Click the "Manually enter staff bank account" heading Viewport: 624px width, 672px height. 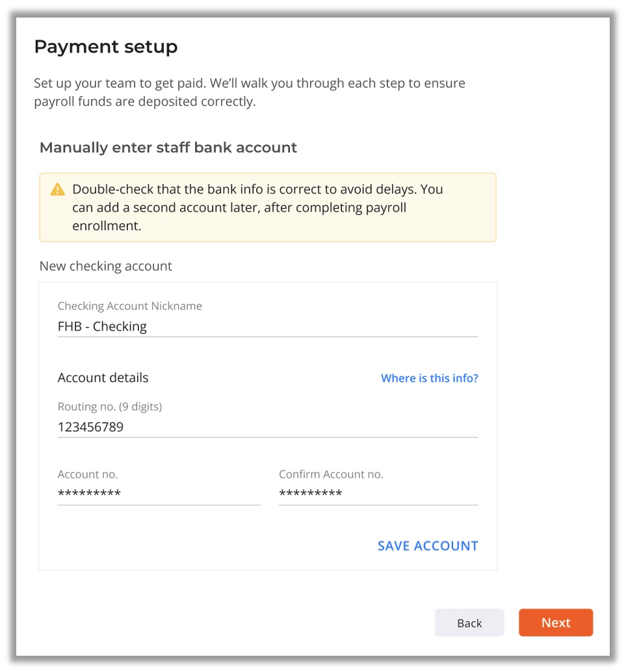click(x=168, y=148)
